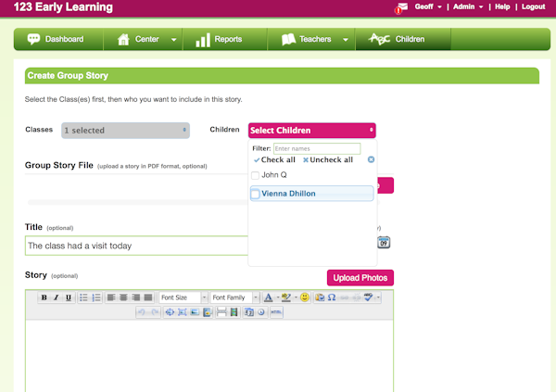Insert special character with omega icon
Viewport: 556px width, 392px height.
[x=332, y=297]
